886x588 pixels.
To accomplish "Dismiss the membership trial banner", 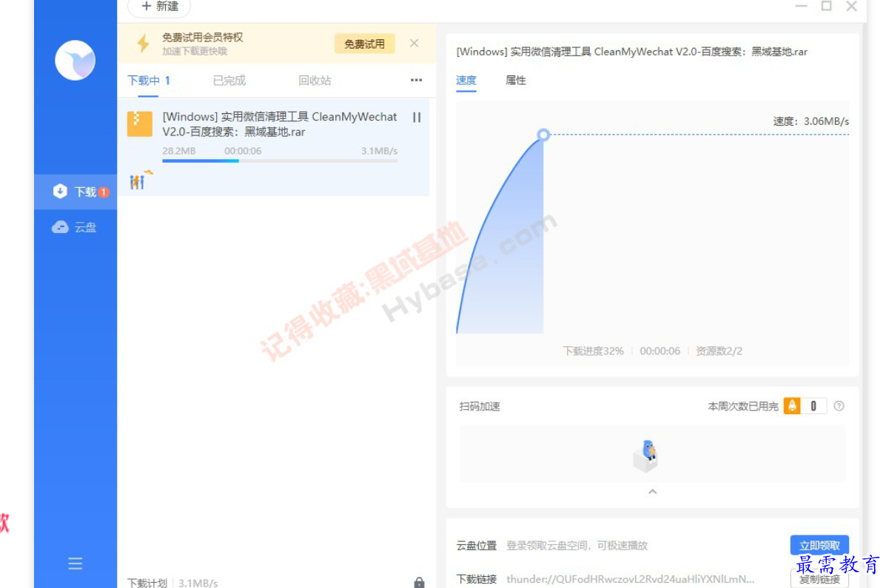I will tap(415, 43).
